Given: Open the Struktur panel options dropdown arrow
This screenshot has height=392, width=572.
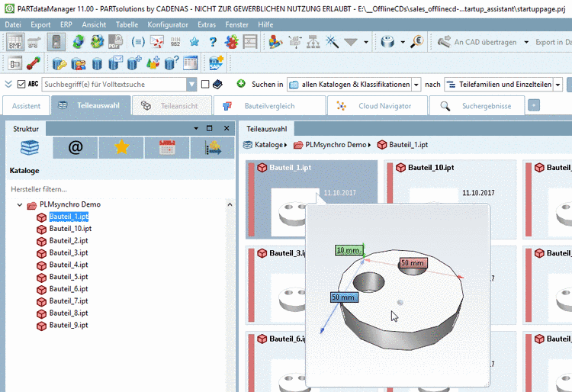Looking at the screenshot, I should click(x=196, y=128).
